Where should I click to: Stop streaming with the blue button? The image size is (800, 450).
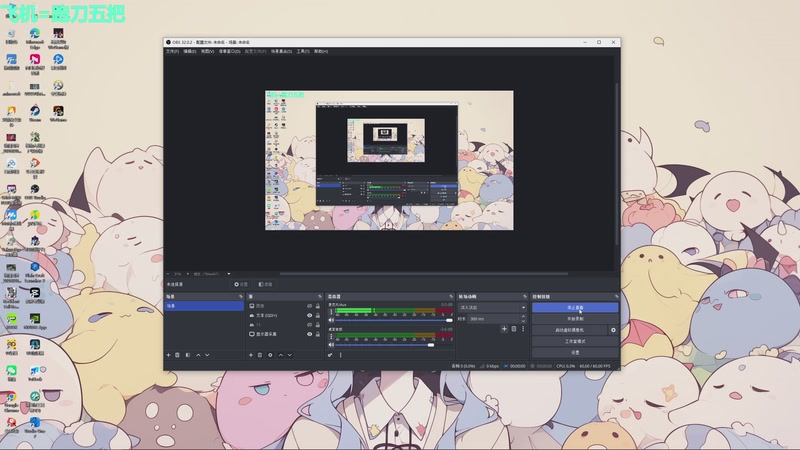(575, 308)
